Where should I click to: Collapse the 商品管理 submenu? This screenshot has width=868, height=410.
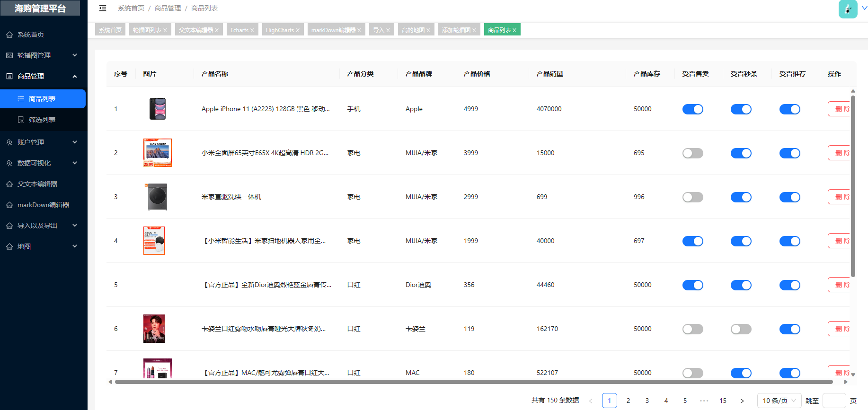pyautogui.click(x=75, y=76)
